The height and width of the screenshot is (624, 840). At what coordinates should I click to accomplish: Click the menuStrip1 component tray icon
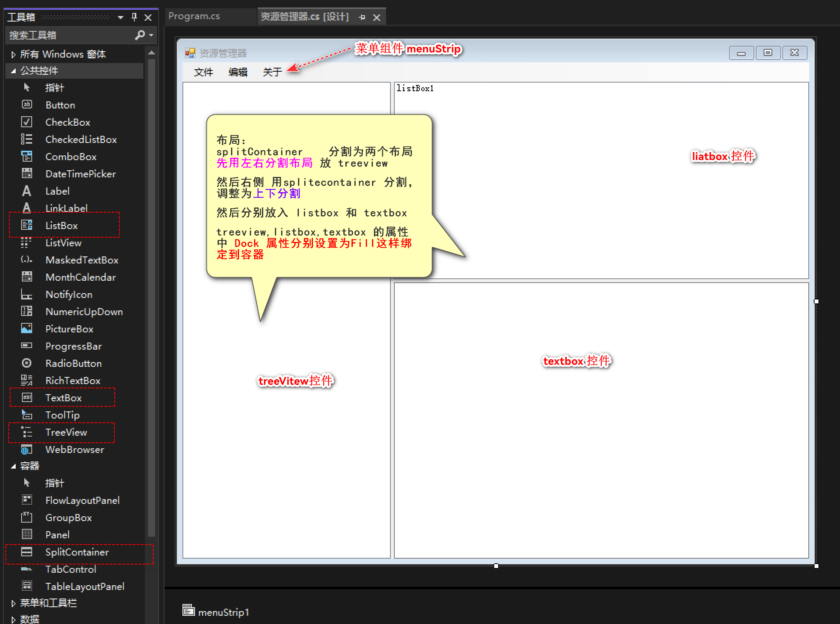pos(189,611)
